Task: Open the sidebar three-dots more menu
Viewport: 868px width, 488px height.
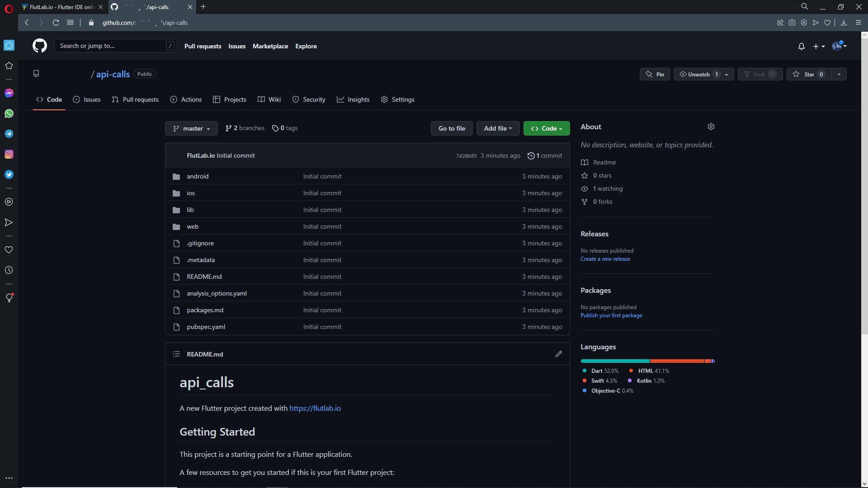Action: coord(9,478)
